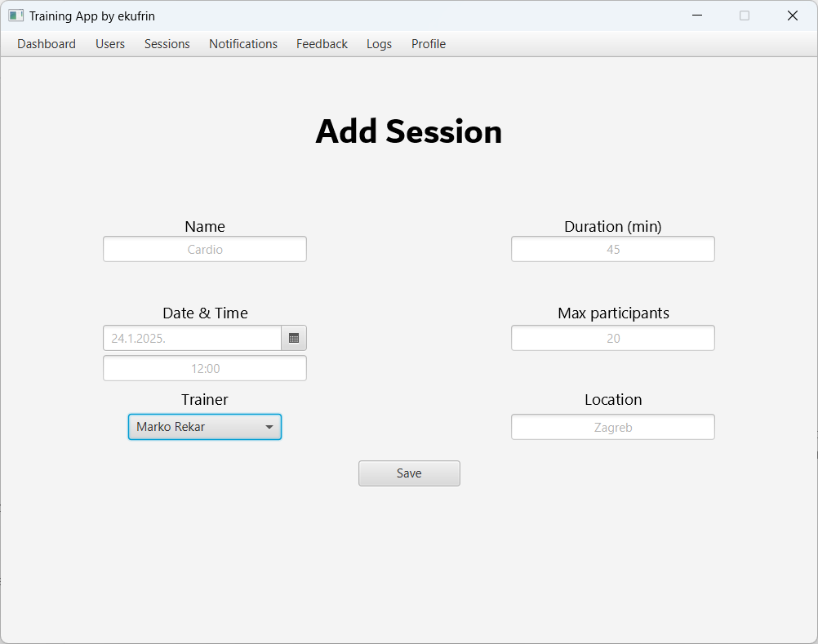The height and width of the screenshot is (644, 818).
Task: Focus the Duration (min) input field
Action: [x=613, y=249]
